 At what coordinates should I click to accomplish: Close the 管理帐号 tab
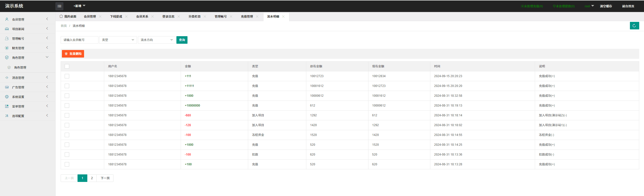click(231, 17)
